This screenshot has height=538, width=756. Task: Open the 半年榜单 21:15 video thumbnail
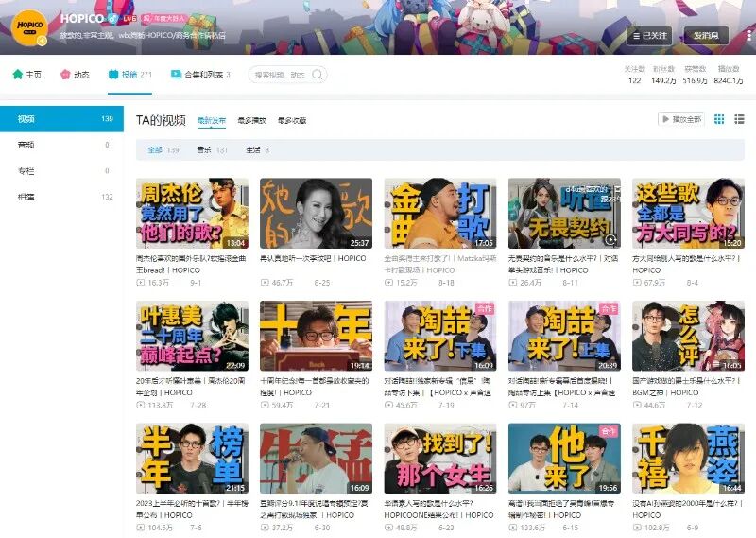pyautogui.click(x=192, y=459)
